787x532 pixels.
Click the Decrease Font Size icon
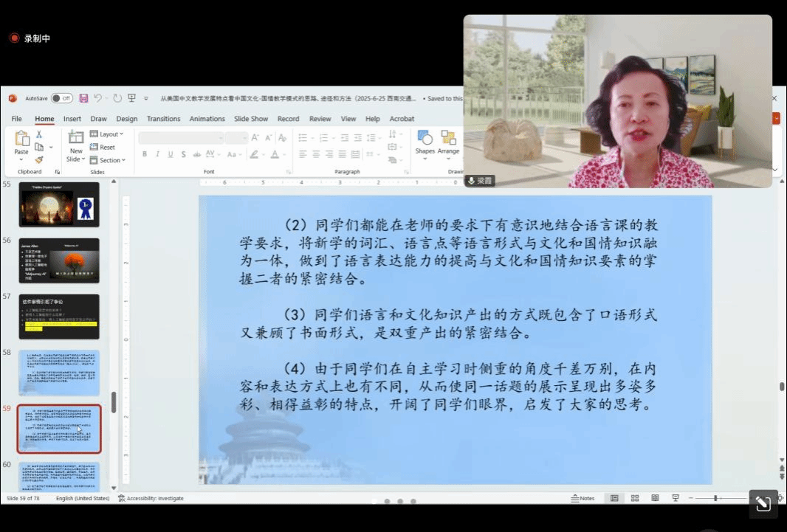coord(268,137)
